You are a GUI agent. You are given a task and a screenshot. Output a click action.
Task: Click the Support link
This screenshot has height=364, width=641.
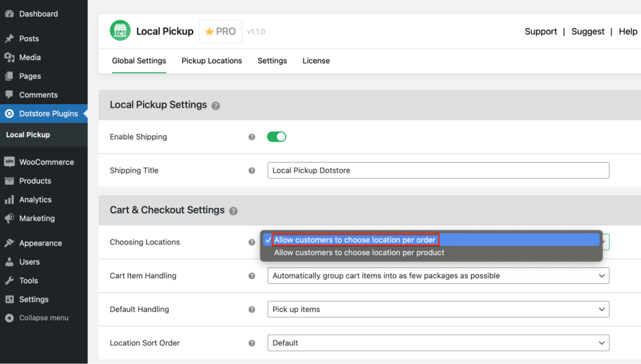tap(541, 31)
